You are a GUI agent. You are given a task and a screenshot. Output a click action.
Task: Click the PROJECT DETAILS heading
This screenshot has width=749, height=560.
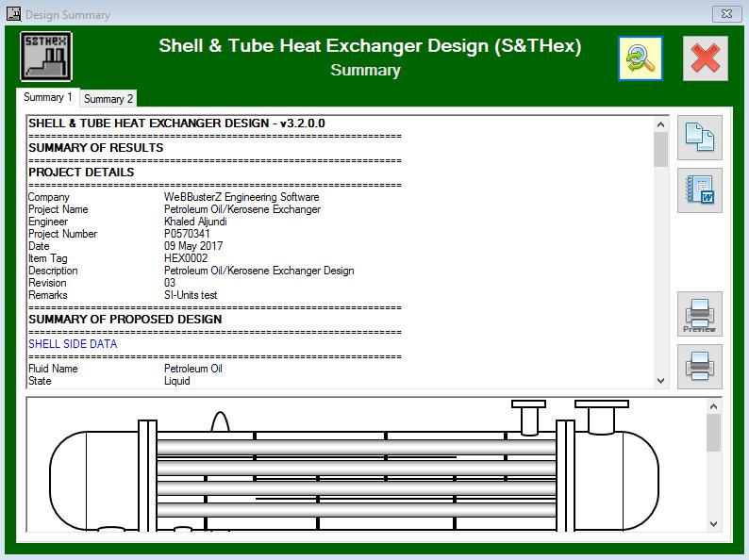(81, 172)
